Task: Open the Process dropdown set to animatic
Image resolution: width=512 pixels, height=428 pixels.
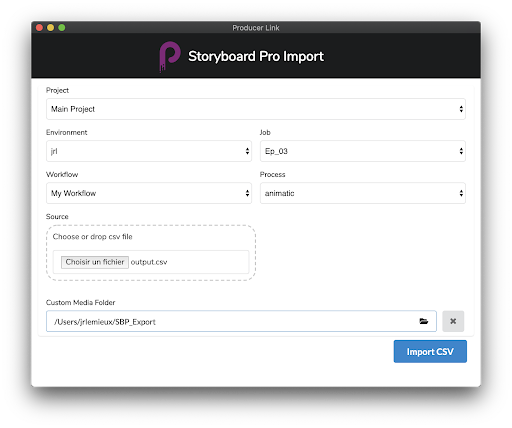Action: (363, 193)
